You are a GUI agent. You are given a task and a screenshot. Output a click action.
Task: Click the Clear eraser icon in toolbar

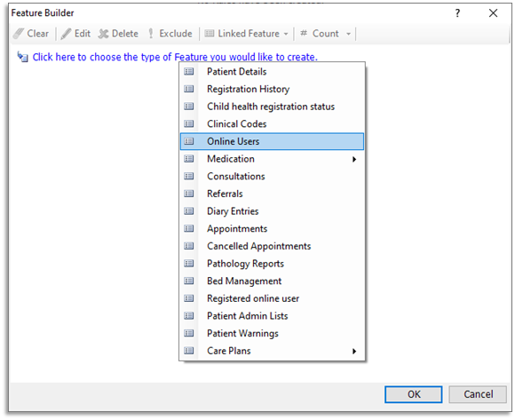(x=19, y=34)
